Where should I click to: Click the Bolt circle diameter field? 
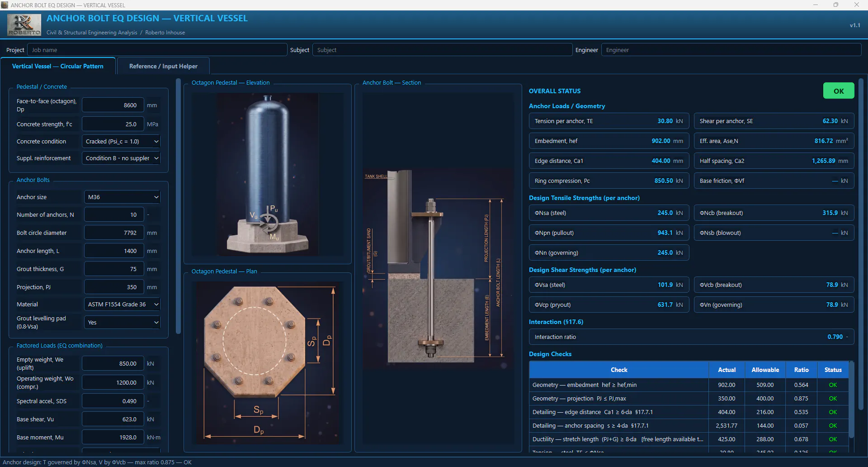[x=114, y=233]
